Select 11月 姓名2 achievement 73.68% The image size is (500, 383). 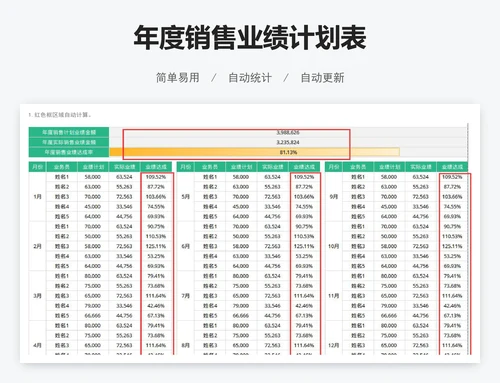pos(452,286)
